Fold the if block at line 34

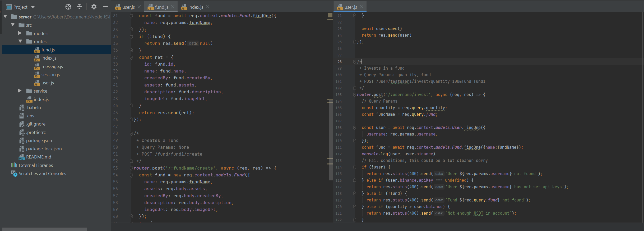point(131,36)
